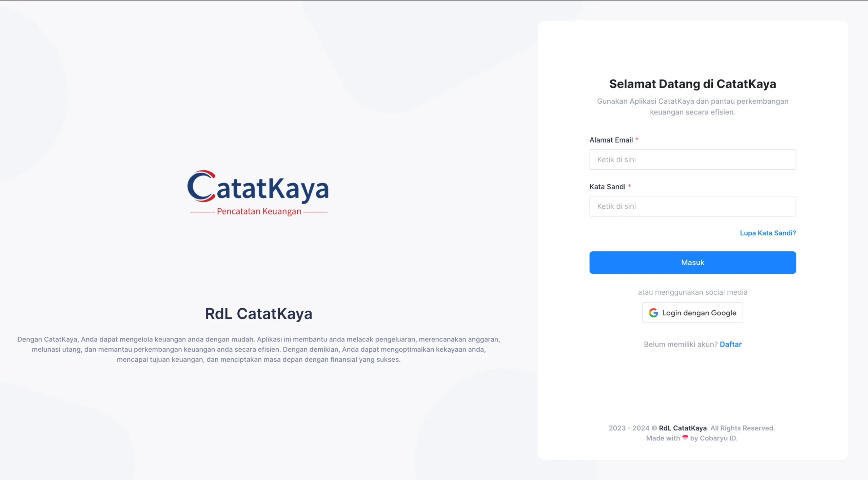The image size is (868, 480).
Task: Click the red asterisk beside Alamat Email
Action: tap(637, 139)
